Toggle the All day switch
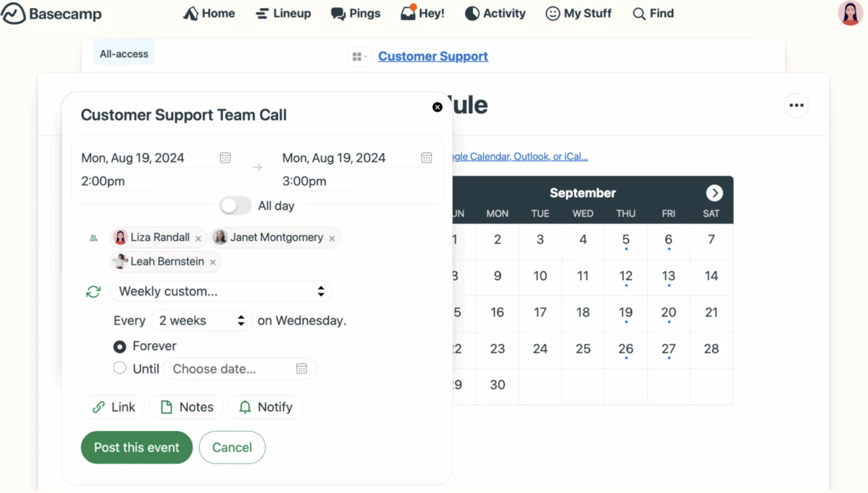Viewport: 868px width, 493px height. (x=235, y=206)
